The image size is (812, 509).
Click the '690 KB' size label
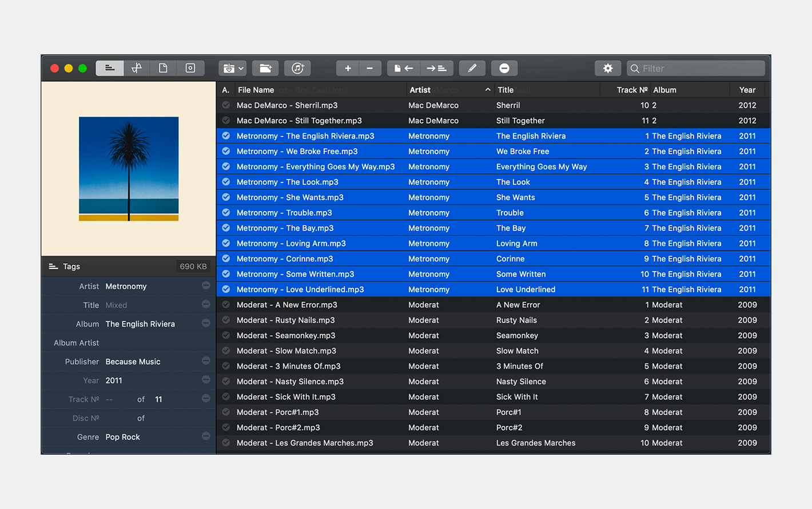[193, 267]
